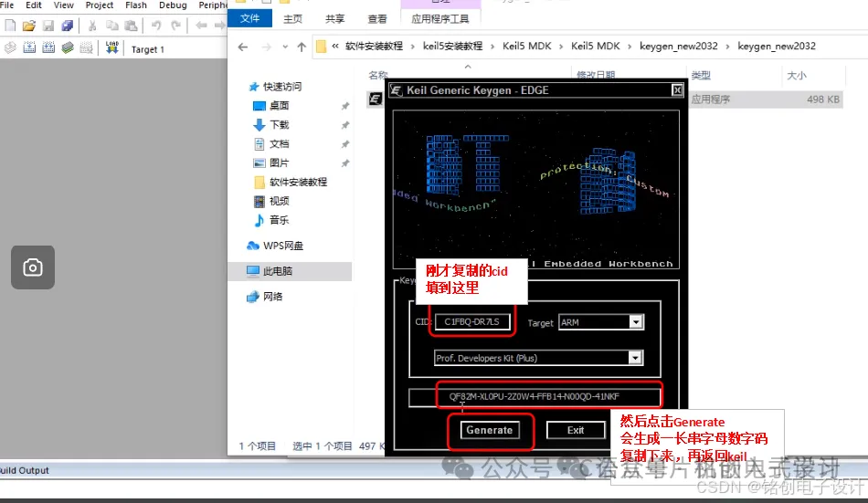
Task: Close the Keil Generic Keygen window
Action: [677, 90]
